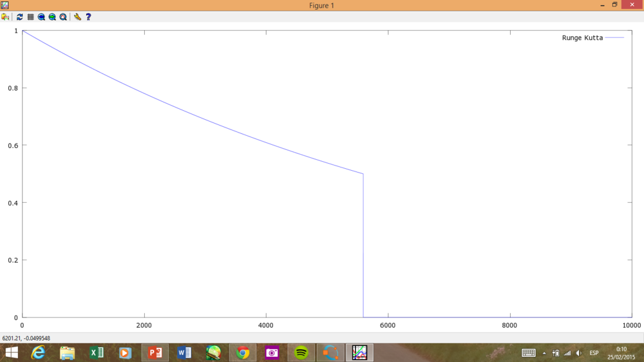Open the ESP input language selector

click(x=594, y=353)
